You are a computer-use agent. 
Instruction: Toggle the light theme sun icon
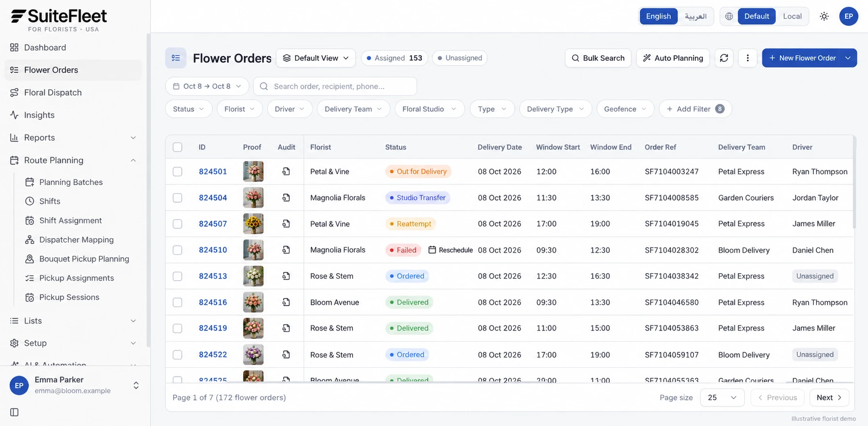pyautogui.click(x=824, y=16)
